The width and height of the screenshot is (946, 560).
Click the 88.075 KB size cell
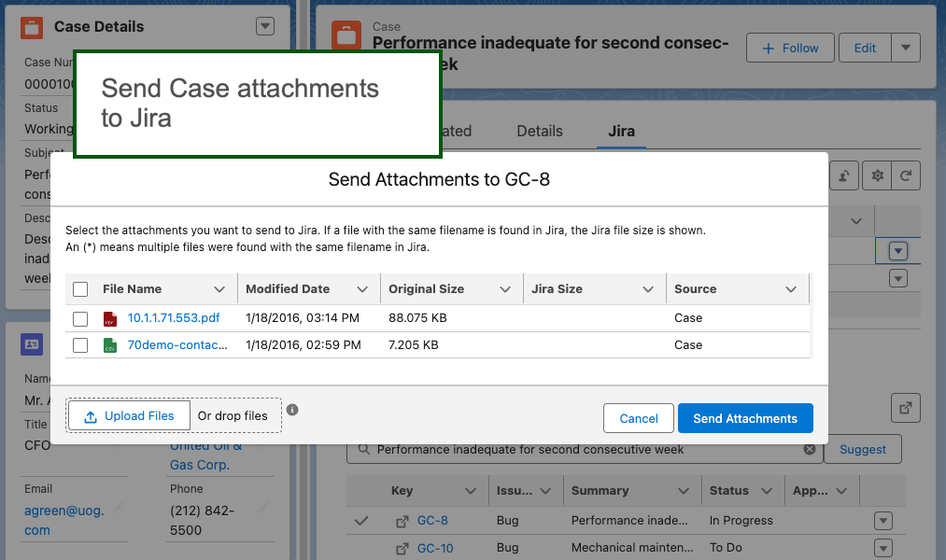pos(417,317)
